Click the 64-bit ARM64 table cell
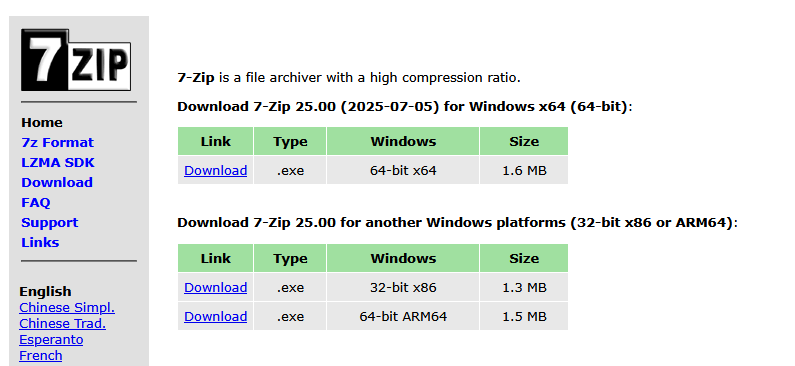This screenshot has width=795, height=366. [x=403, y=316]
